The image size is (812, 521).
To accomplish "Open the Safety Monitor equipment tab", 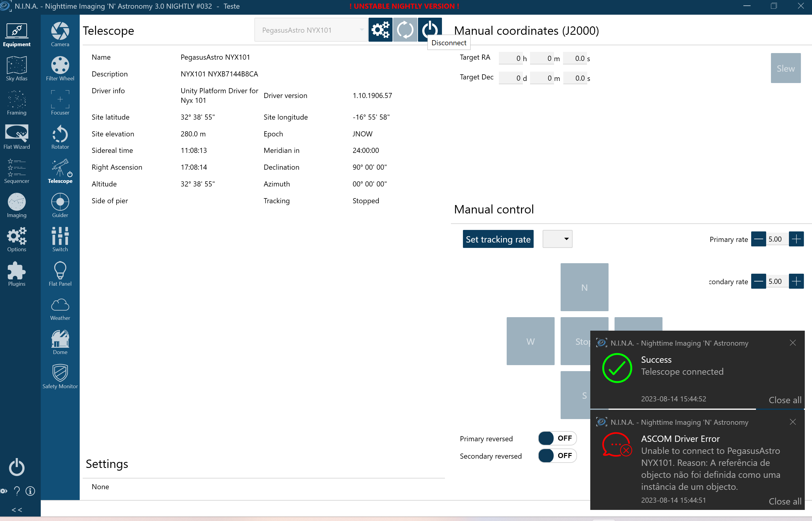I will pos(60,377).
